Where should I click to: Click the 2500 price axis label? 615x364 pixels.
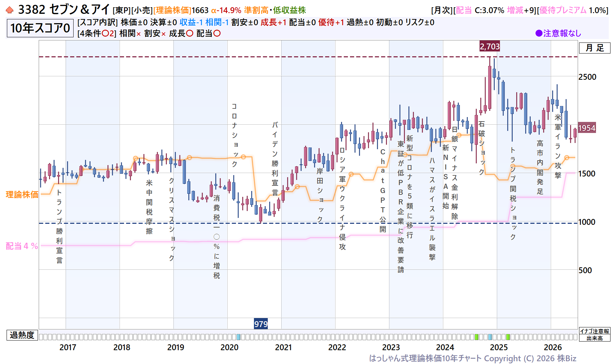click(x=587, y=77)
